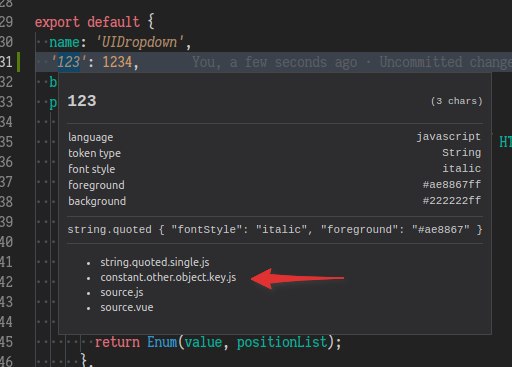Click line number 29 in the gutter
This screenshot has width=512, height=367.
tap(6, 22)
